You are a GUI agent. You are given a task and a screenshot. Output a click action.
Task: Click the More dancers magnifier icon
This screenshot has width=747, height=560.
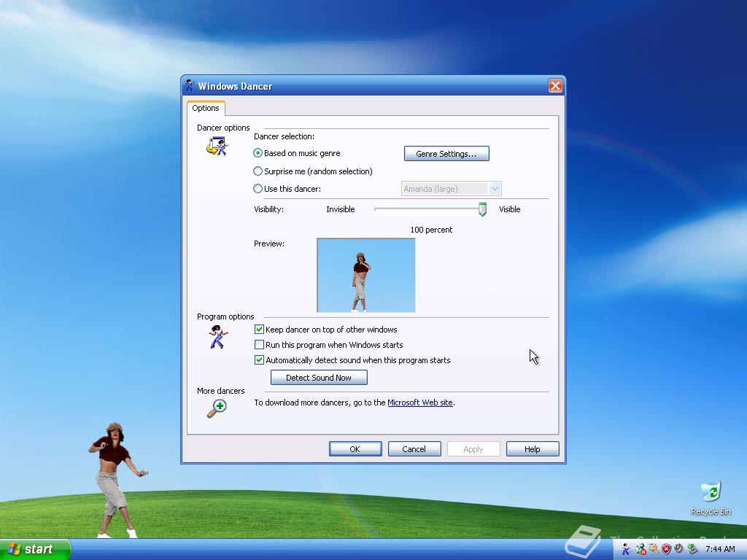click(217, 408)
